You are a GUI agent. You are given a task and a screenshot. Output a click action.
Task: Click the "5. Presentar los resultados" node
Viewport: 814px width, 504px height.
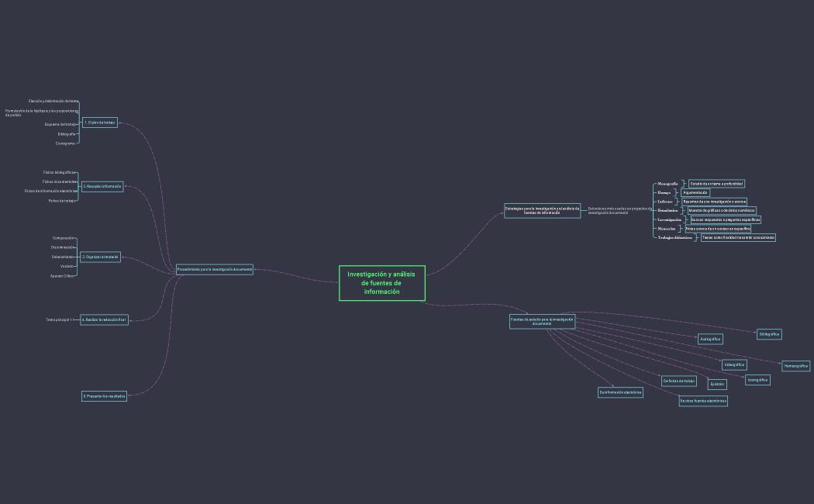(x=104, y=396)
